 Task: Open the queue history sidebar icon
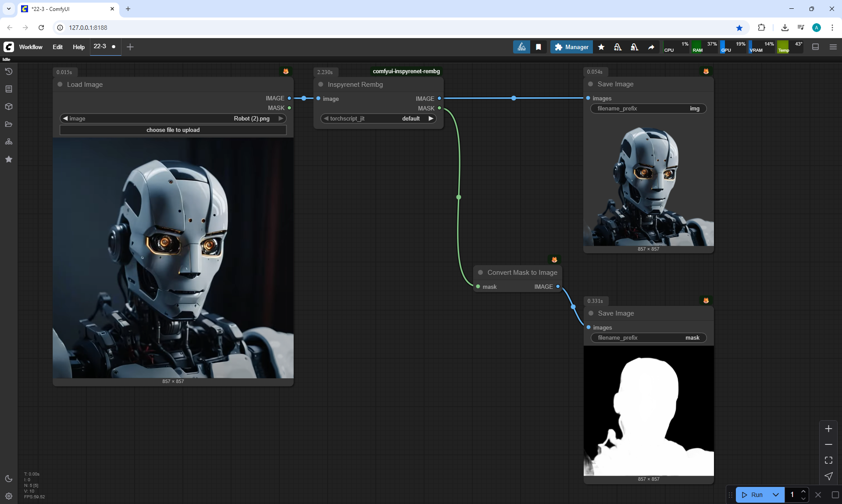pos(9,71)
